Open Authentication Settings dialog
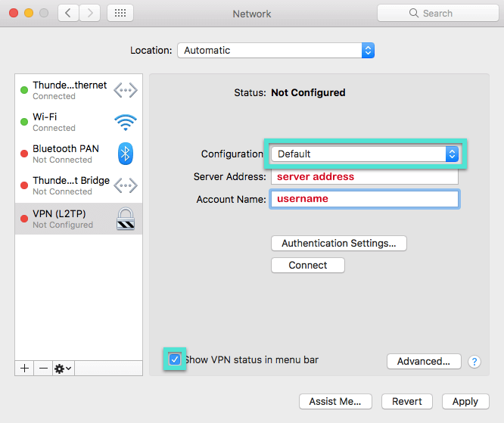This screenshot has height=423, width=504. pyautogui.click(x=338, y=244)
